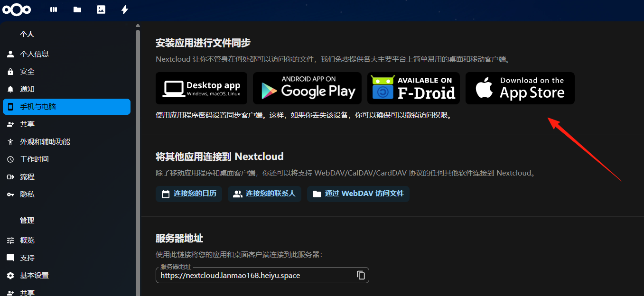The width and height of the screenshot is (644, 296).
Task: Go to 通知 settings
Action: [66, 89]
